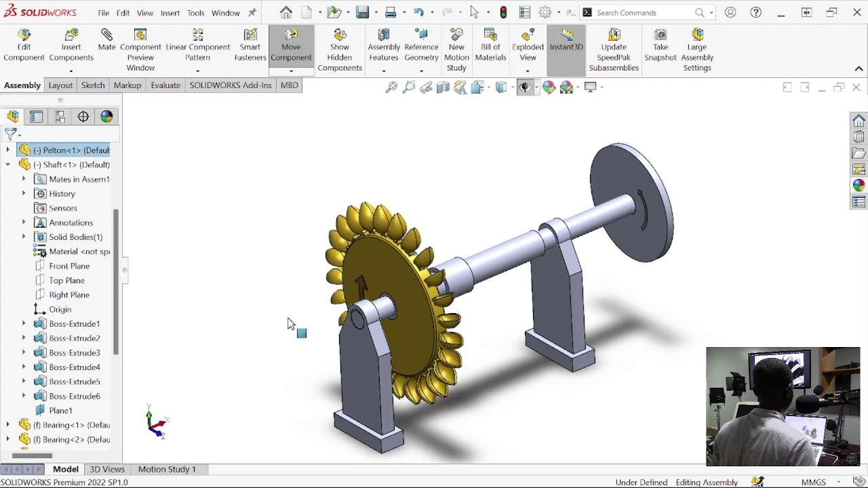Screen dimensions: 868x488
Task: Open Insert Components tool
Action: (x=71, y=45)
